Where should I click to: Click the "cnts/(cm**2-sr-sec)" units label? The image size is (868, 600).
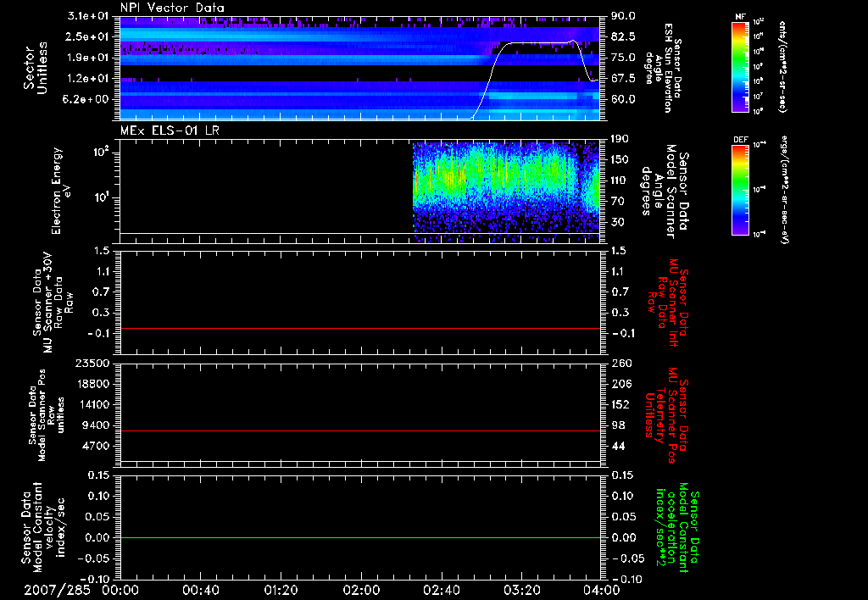782,67
